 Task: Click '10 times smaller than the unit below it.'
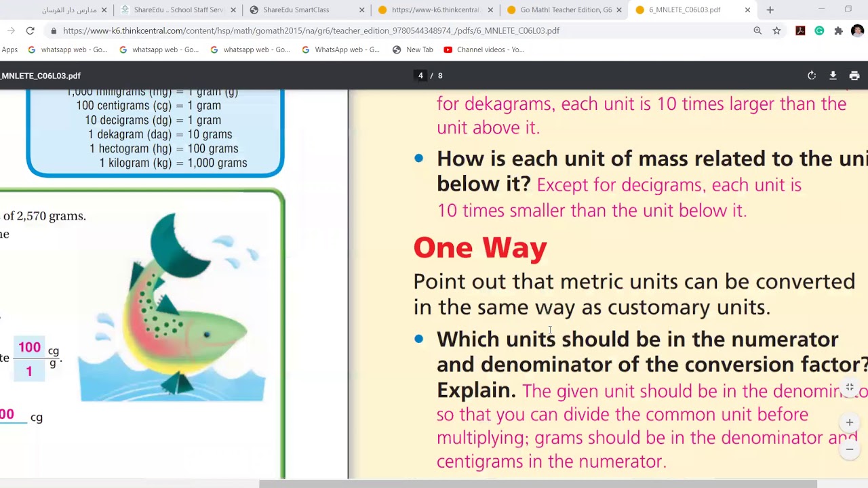591,211
